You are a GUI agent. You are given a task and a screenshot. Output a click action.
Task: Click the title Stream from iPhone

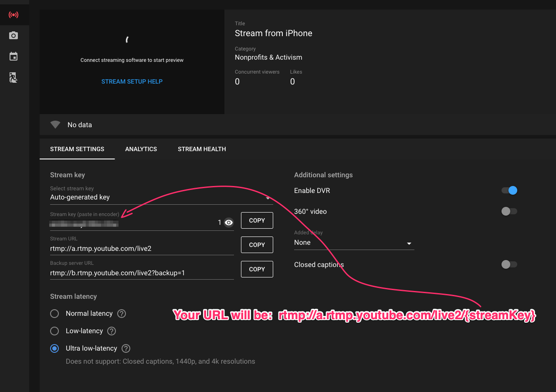coord(274,33)
